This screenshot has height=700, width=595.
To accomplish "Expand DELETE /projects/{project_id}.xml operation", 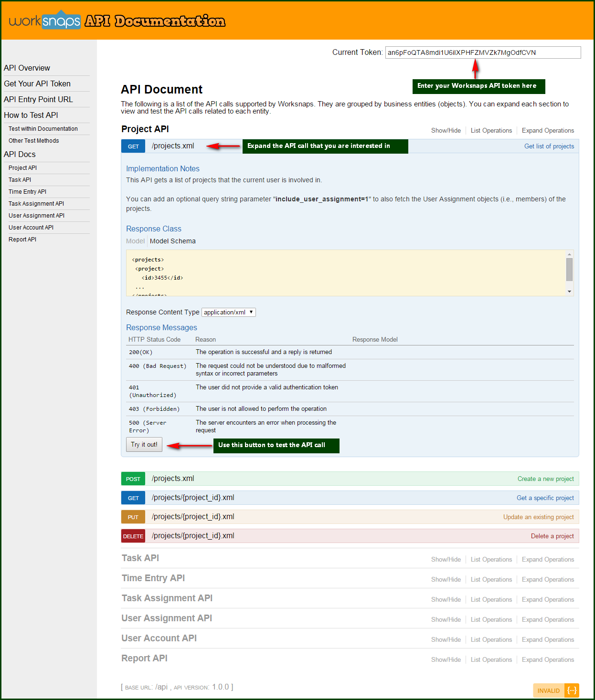I will click(193, 536).
